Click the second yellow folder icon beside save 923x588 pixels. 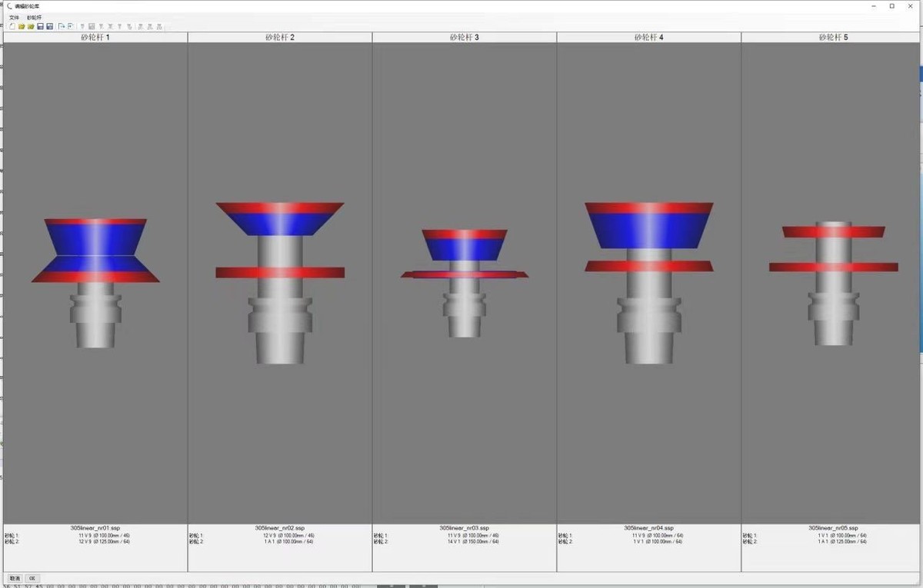click(x=31, y=26)
